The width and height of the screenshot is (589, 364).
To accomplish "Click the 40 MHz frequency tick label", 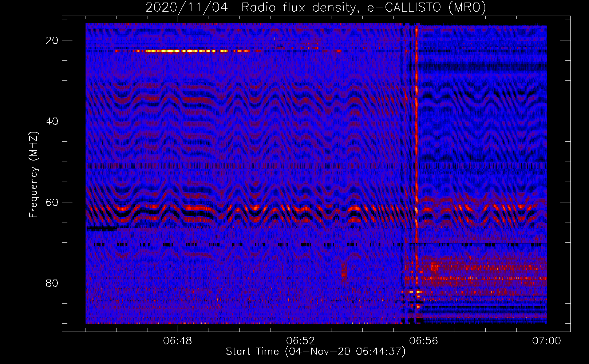I will [52, 121].
